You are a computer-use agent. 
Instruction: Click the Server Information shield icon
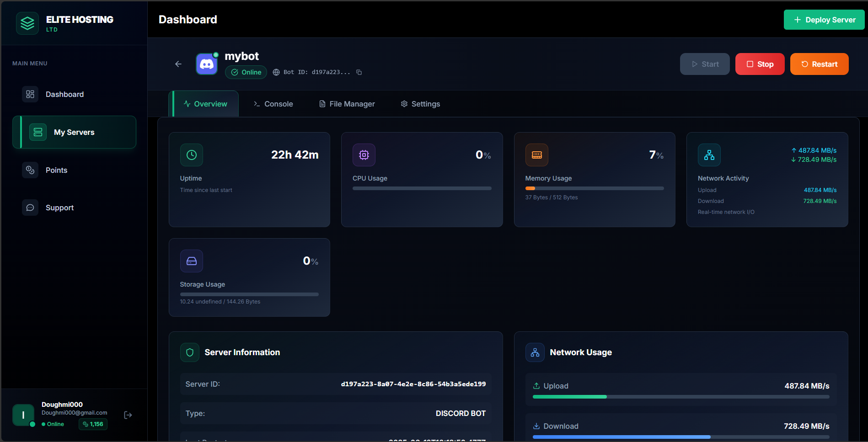[190, 352]
